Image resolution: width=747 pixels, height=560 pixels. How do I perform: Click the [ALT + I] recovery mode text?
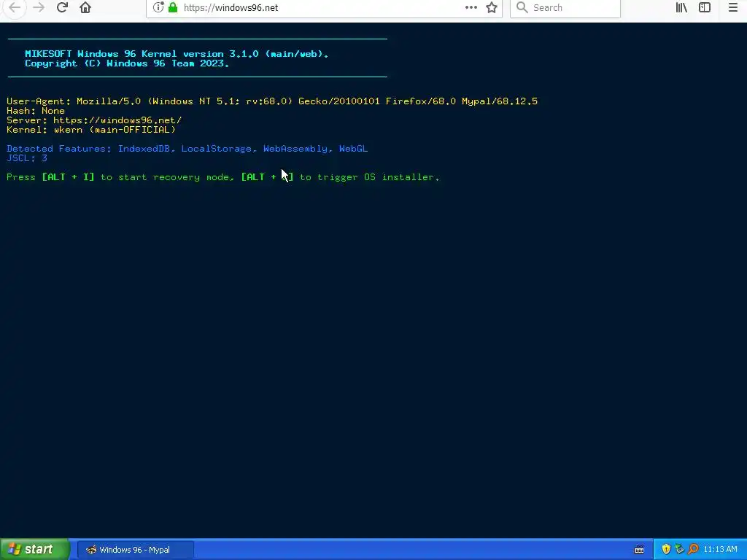[68, 177]
